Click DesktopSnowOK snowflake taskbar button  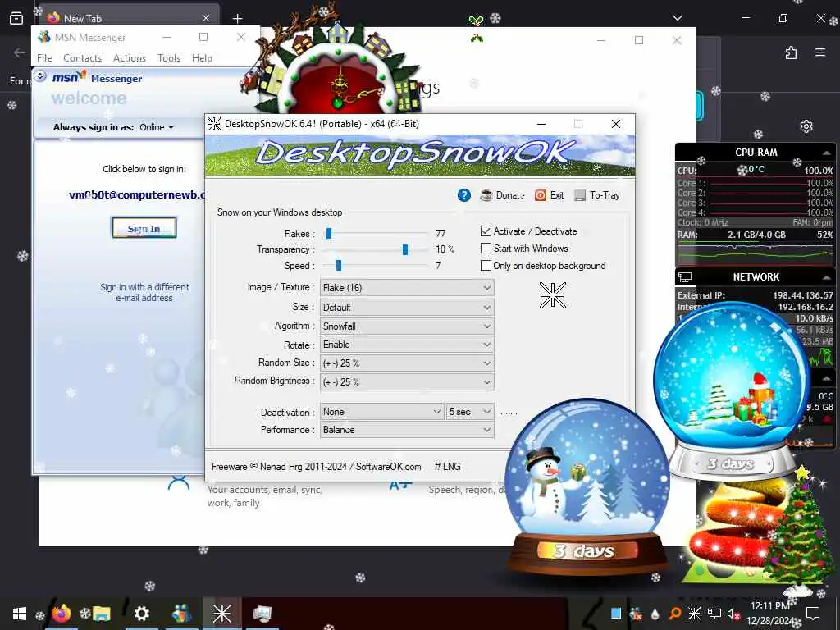click(221, 614)
